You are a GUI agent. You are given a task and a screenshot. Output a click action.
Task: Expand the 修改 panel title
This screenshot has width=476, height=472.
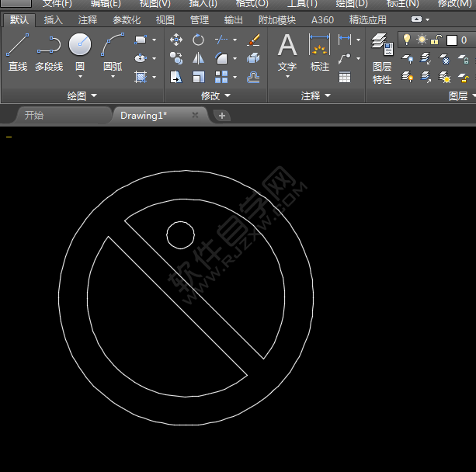(x=216, y=96)
